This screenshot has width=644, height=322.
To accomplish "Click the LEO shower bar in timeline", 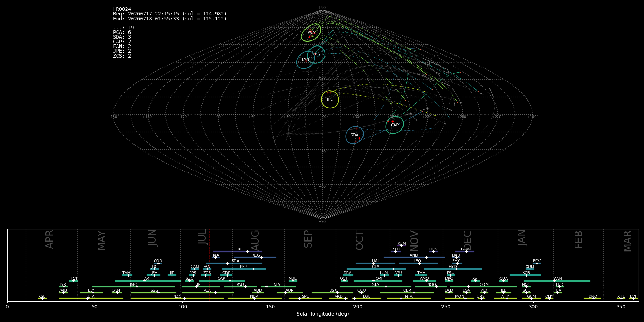I will [x=418, y=263].
